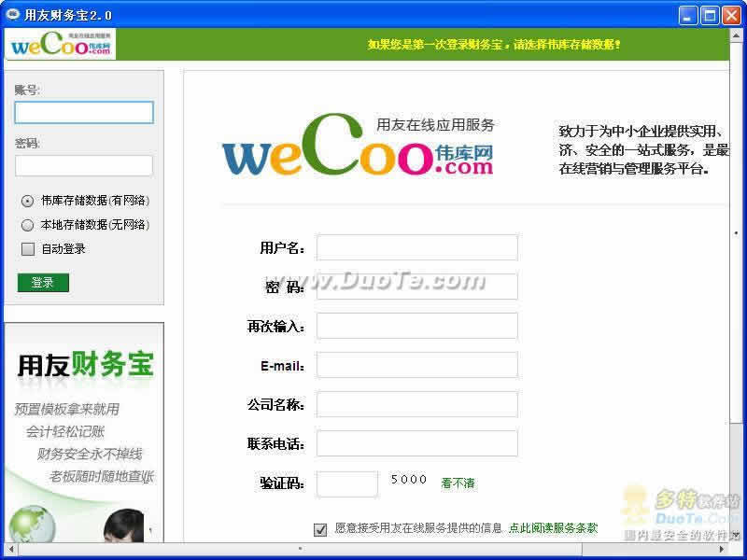Click the 预置模板拿来就用 slogan text
Viewport: 747px width, 560px height.
point(66,409)
